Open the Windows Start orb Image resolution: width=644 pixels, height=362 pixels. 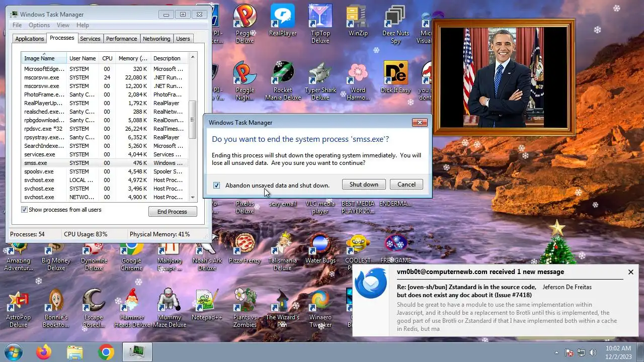pyautogui.click(x=13, y=352)
